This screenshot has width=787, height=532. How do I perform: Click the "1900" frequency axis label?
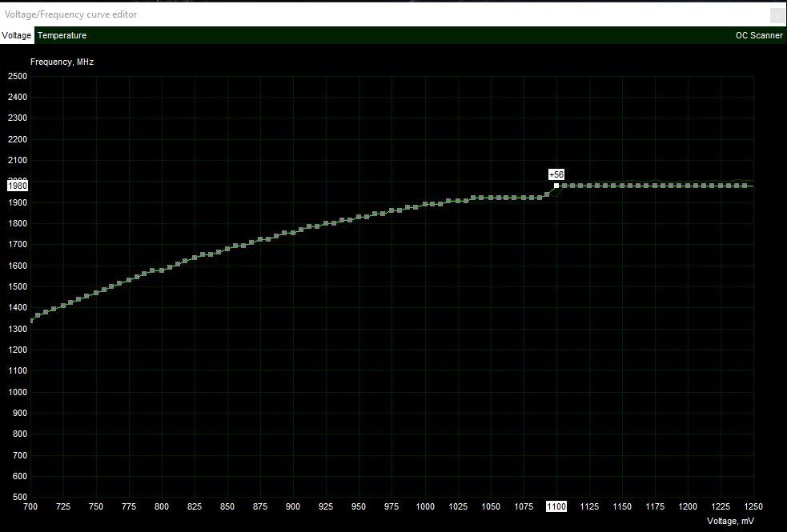tap(18, 202)
